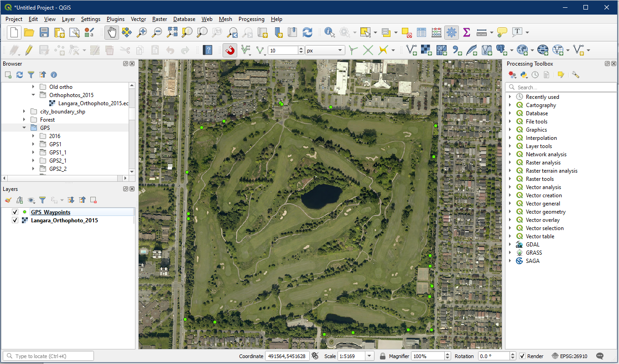Open the Layer Styling panel brush icon
Viewport: 619px width, 364px height.
pyautogui.click(x=8, y=200)
